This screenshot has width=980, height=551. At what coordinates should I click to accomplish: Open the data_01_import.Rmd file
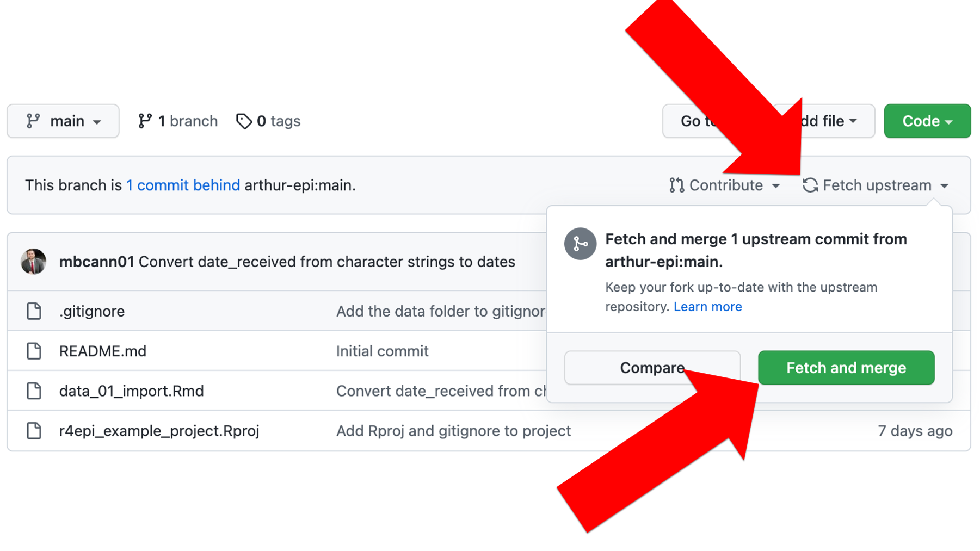(x=131, y=391)
